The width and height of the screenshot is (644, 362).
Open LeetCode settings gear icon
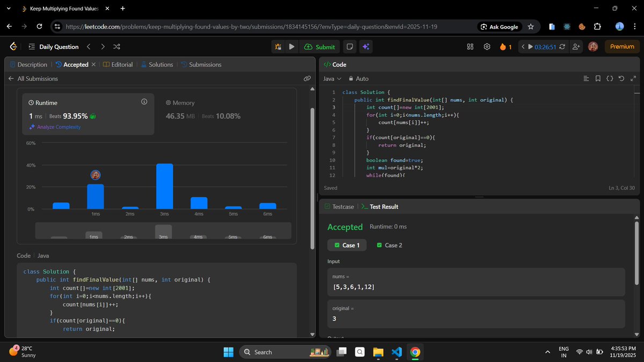tap(487, 47)
